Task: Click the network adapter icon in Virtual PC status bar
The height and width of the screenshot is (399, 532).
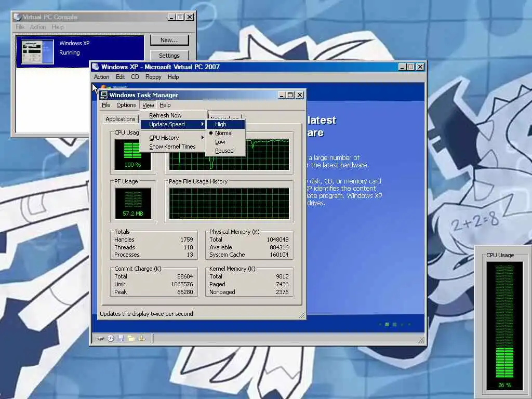Action: point(142,338)
